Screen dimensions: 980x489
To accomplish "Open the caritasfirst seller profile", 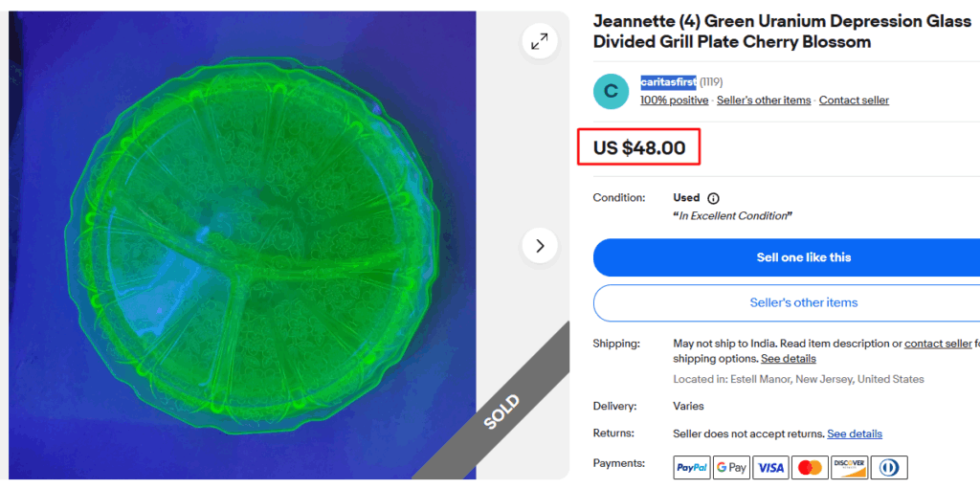I will coord(668,82).
